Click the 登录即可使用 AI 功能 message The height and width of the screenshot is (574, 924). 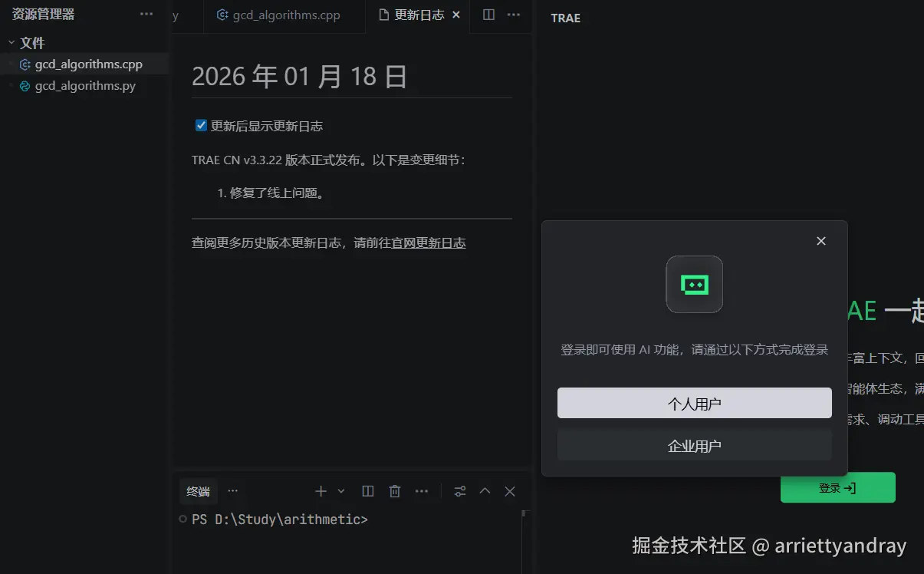[695, 350]
